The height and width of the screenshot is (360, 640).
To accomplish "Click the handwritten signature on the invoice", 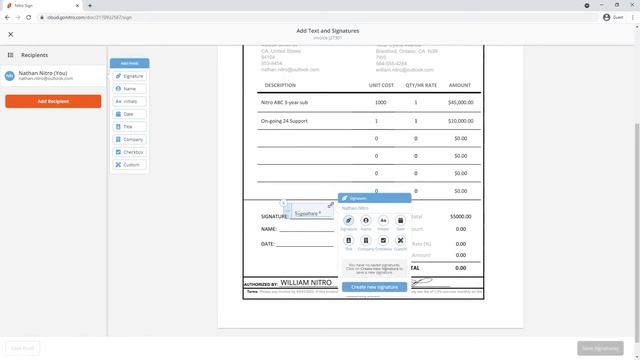I will click(421, 281).
